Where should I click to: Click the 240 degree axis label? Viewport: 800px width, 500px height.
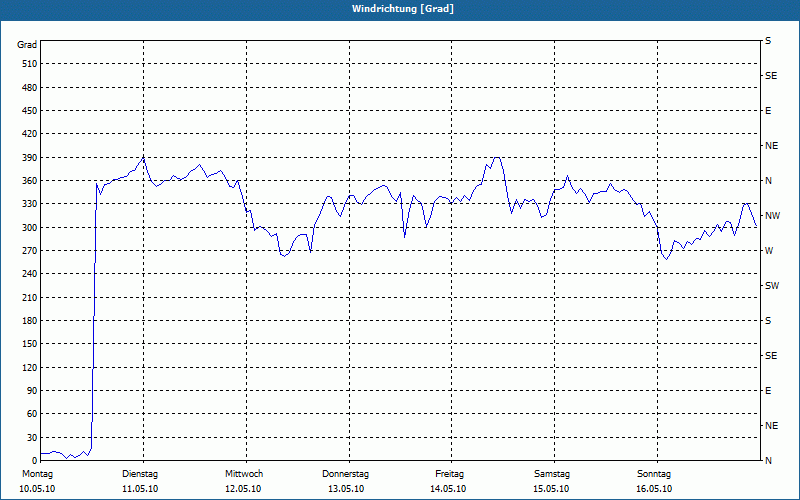[x=30, y=274]
